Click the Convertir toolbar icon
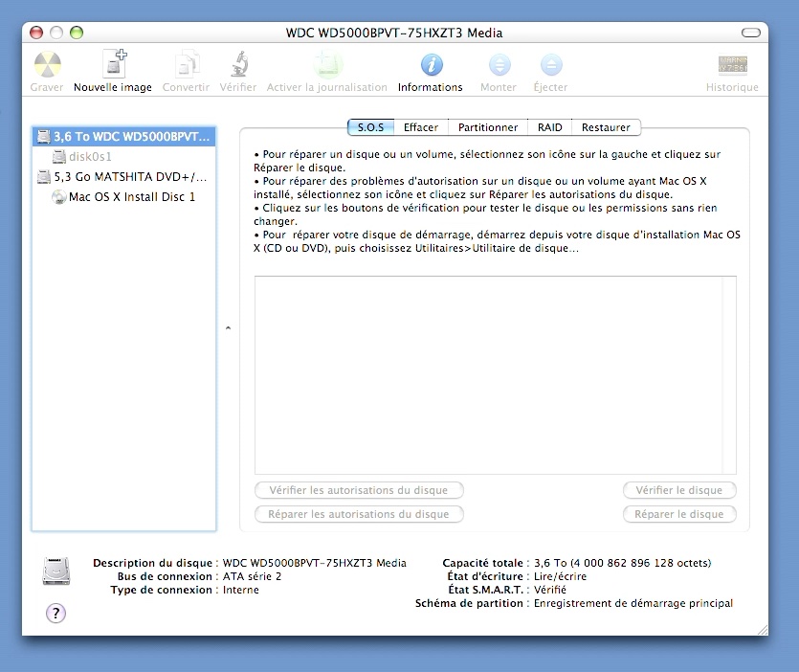The width and height of the screenshot is (799, 672). (187, 65)
